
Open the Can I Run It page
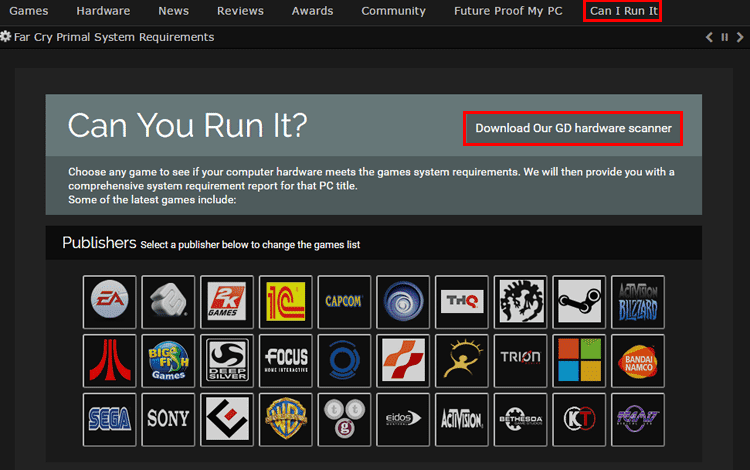click(623, 11)
